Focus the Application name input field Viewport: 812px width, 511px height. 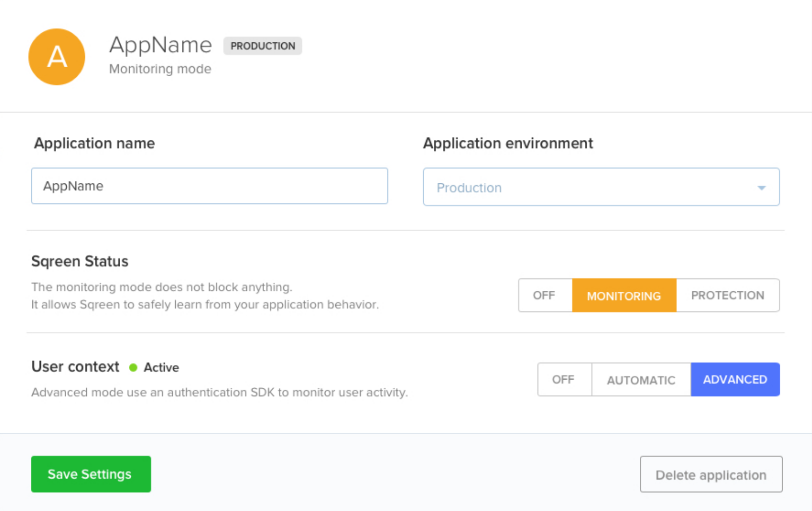[209, 186]
